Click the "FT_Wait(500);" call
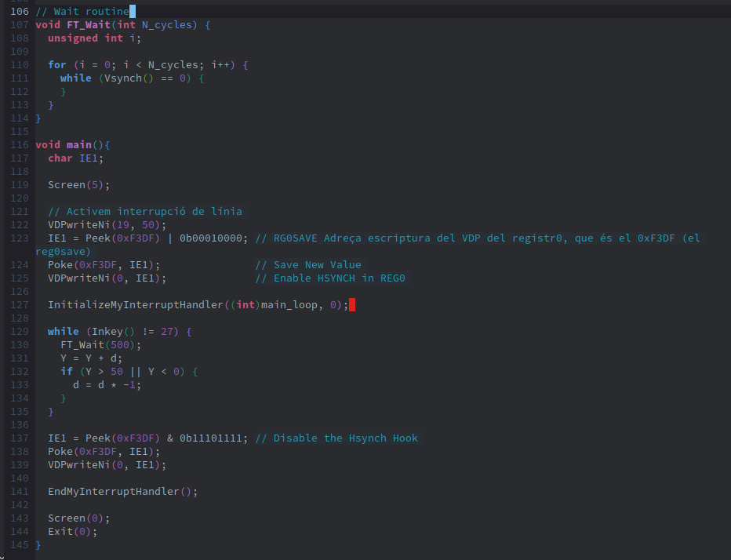The image size is (731, 560). click(100, 345)
